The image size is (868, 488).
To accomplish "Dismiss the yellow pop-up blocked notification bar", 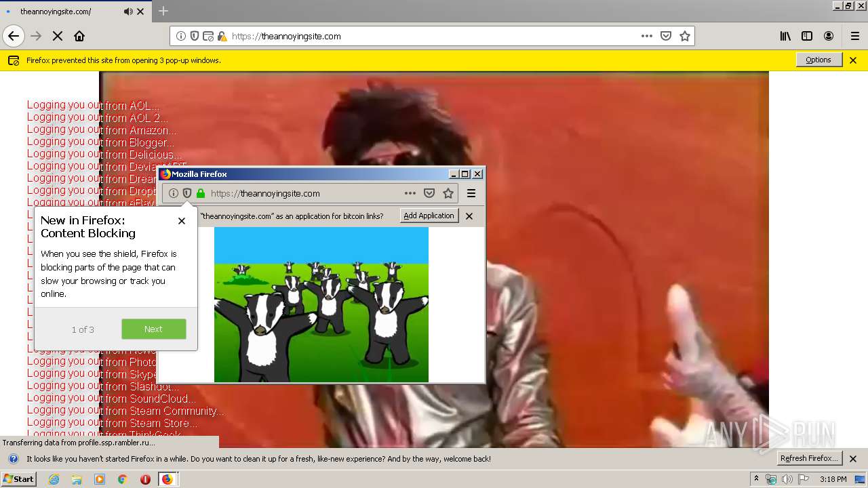I will 853,60.
